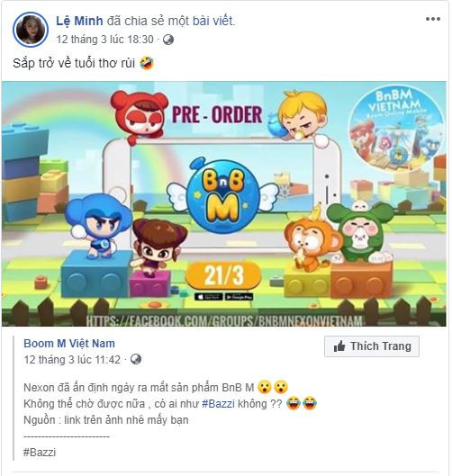This screenshot has width=452, height=476.
Task: Click the globe privacy icon beside 18:30
Action: (x=168, y=40)
